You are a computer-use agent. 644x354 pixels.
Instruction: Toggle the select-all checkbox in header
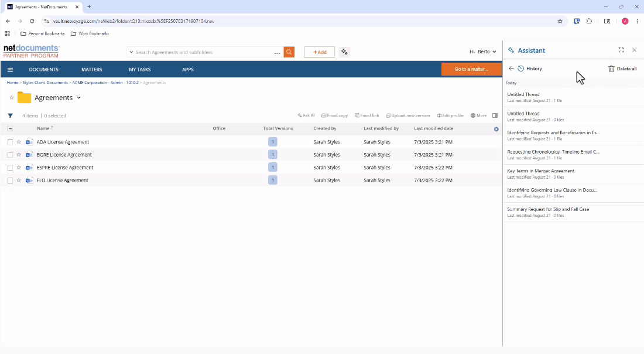pyautogui.click(x=11, y=129)
